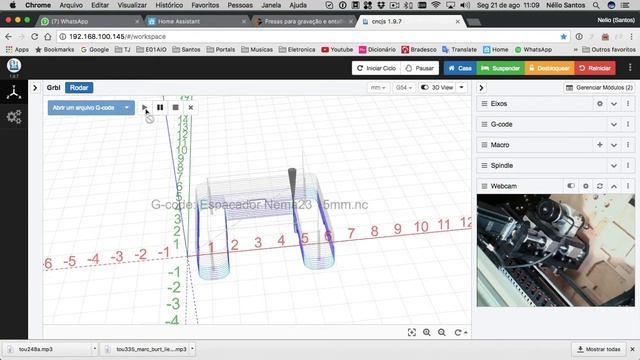Close the loaded G-code file
Viewport: 640px width, 360px height.
[x=191, y=108]
